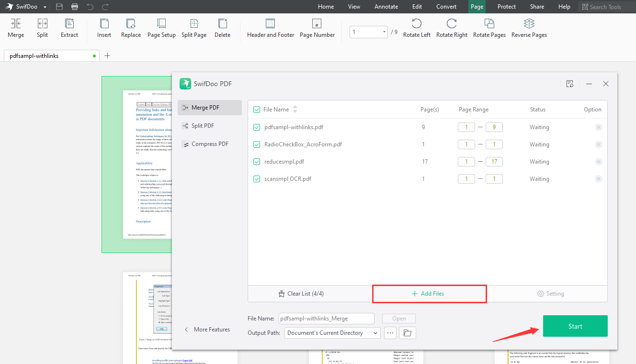Uncheck reducesmpl.pdf checkbox
Screen dimensions: 636x364
pyautogui.click(x=257, y=162)
